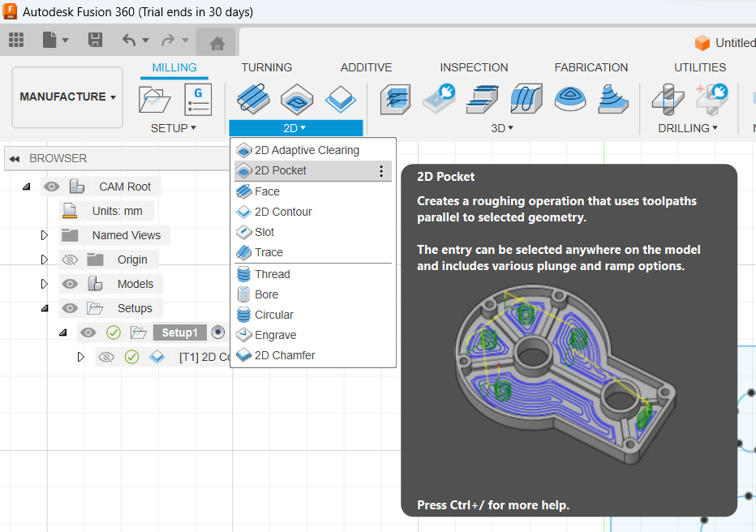
Task: Choose Engrave from the 2D menu
Action: pyautogui.click(x=313, y=335)
